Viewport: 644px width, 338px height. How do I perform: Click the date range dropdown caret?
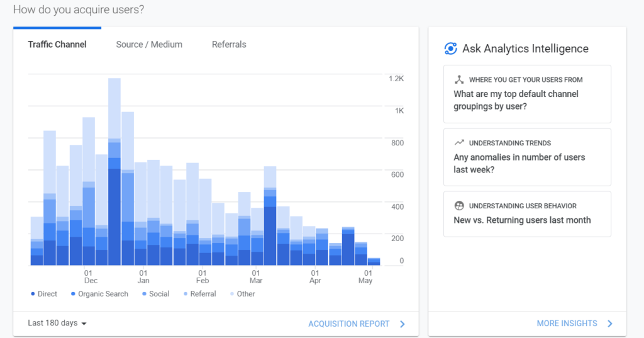(x=84, y=324)
